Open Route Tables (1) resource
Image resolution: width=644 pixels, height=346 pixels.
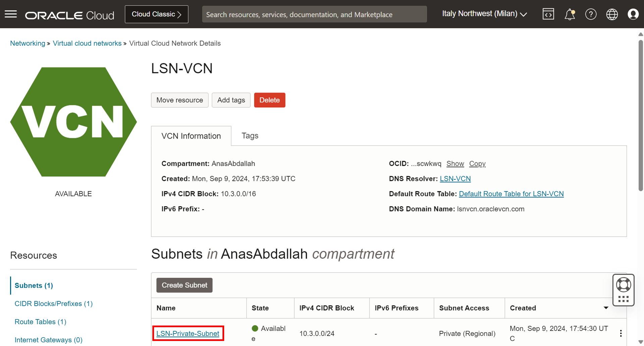(x=41, y=322)
